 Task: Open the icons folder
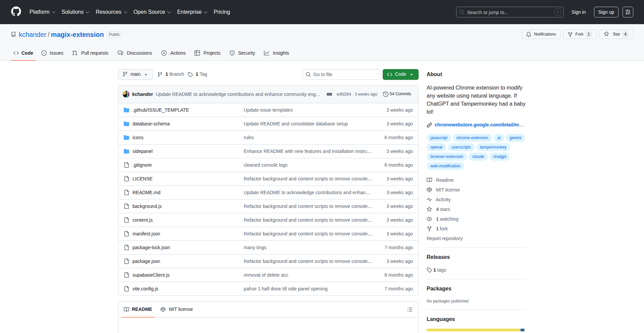pyautogui.click(x=138, y=137)
